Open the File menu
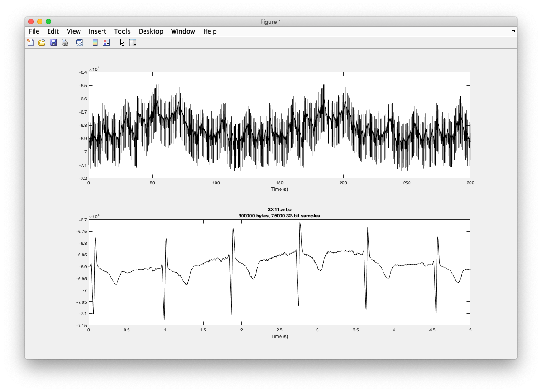 click(34, 31)
